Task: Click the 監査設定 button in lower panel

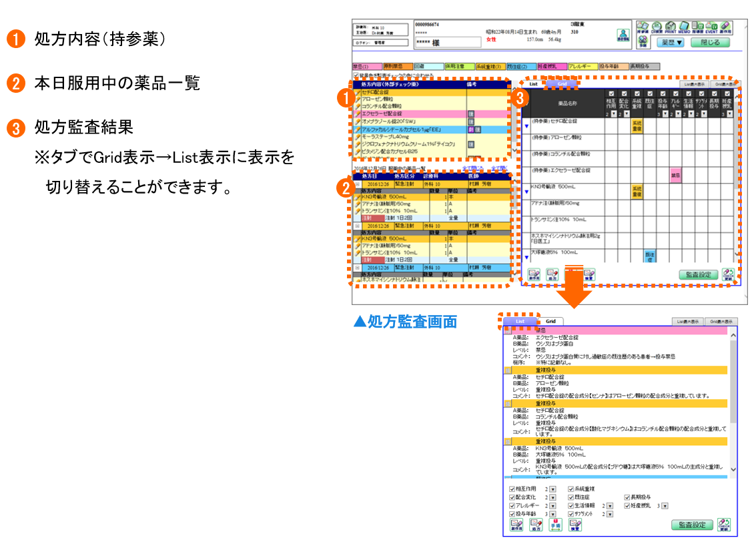Action: 692,525
